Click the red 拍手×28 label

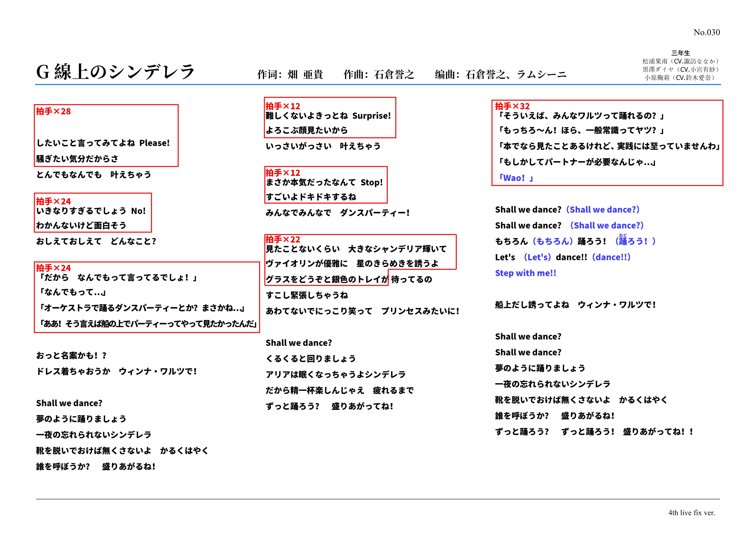click(x=53, y=111)
